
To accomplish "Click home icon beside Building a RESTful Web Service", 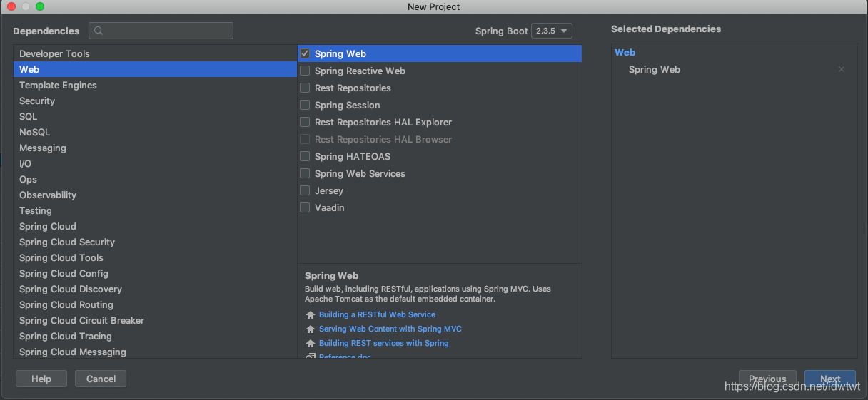I will pyautogui.click(x=310, y=314).
